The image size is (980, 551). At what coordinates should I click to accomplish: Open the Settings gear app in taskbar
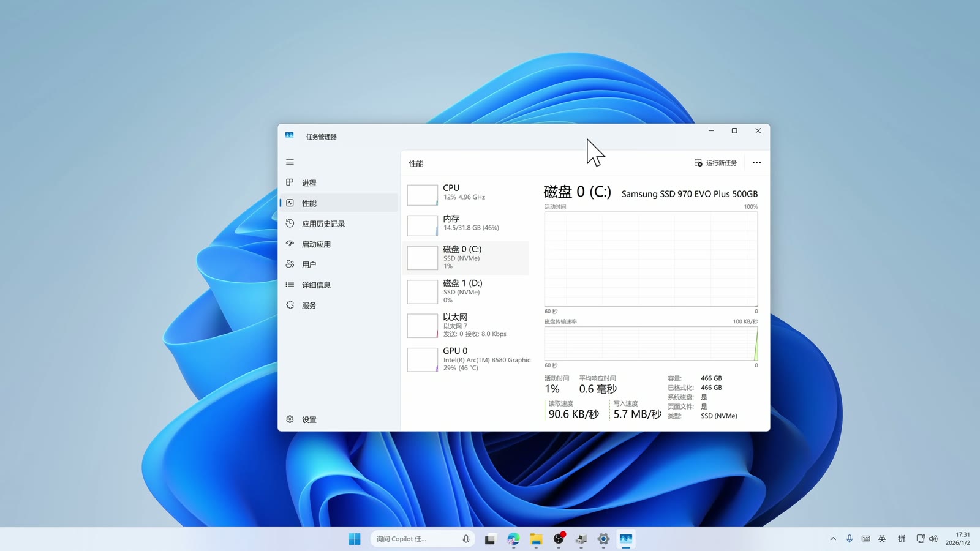(603, 539)
